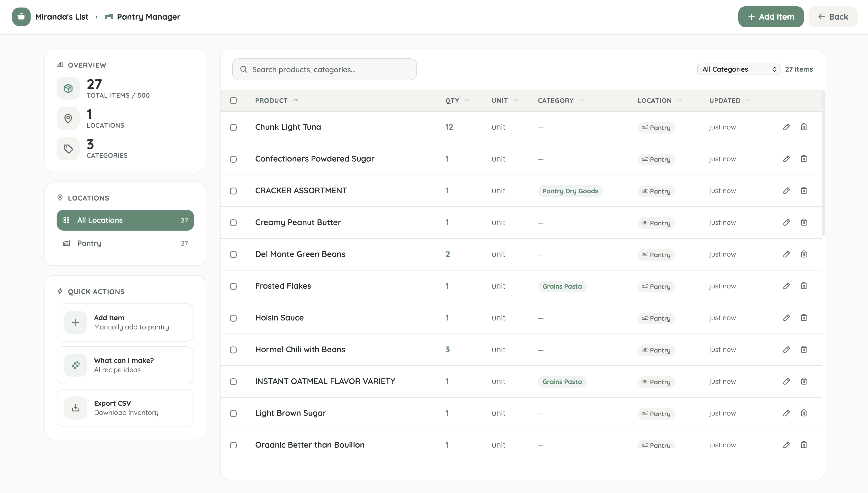Click the Add Item button in the header

click(771, 16)
